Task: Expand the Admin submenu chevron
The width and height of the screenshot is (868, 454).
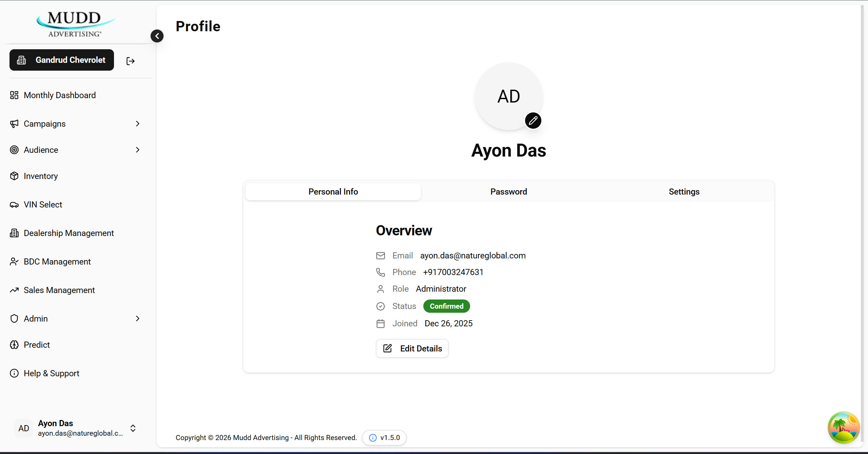Action: click(x=138, y=319)
